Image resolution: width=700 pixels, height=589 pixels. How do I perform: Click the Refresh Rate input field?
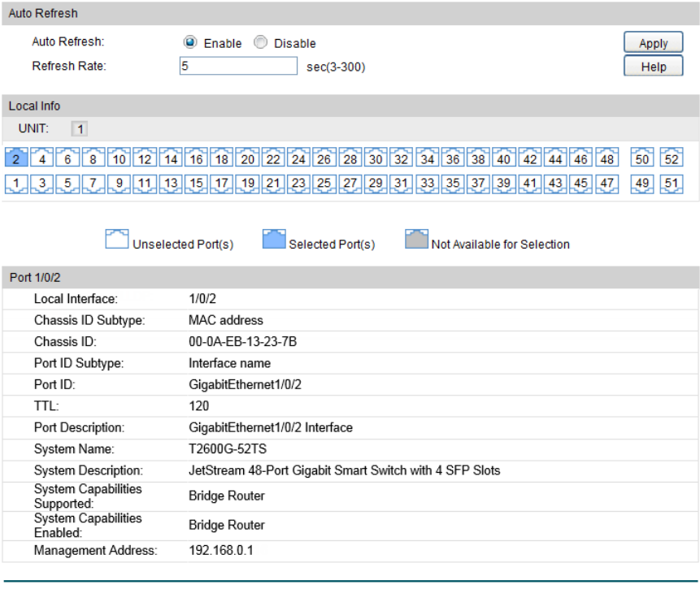pos(238,67)
